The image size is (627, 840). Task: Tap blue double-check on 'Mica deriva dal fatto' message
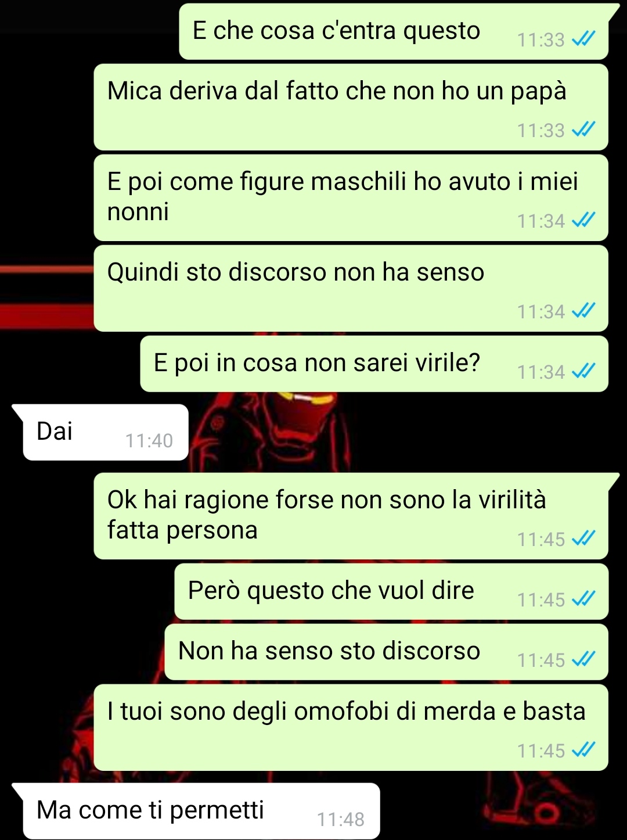click(583, 130)
